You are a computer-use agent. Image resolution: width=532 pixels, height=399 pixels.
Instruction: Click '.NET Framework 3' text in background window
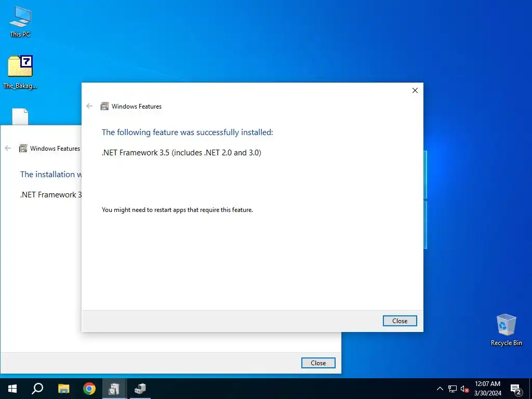51,195
